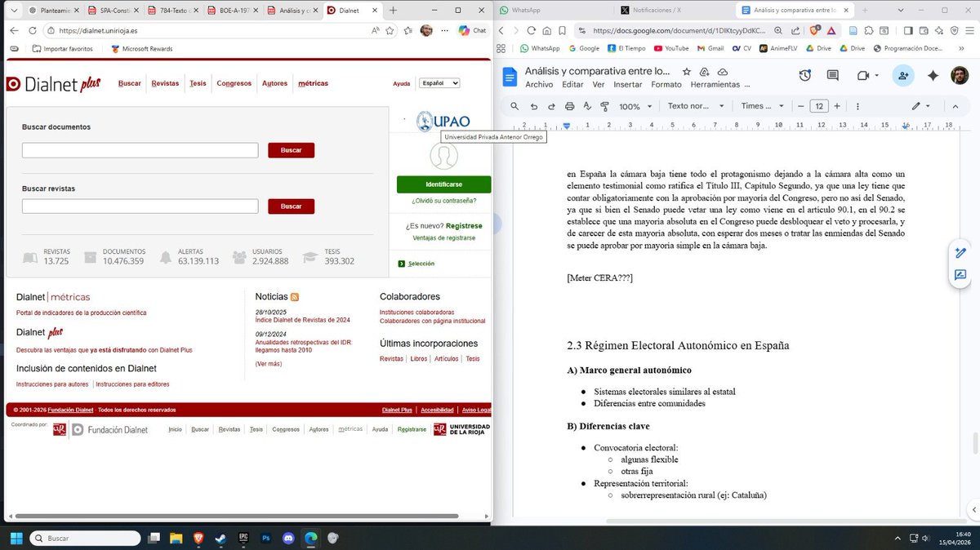Open Photoshop from the Windows taskbar
This screenshot has width=980, height=550.
coord(265,539)
